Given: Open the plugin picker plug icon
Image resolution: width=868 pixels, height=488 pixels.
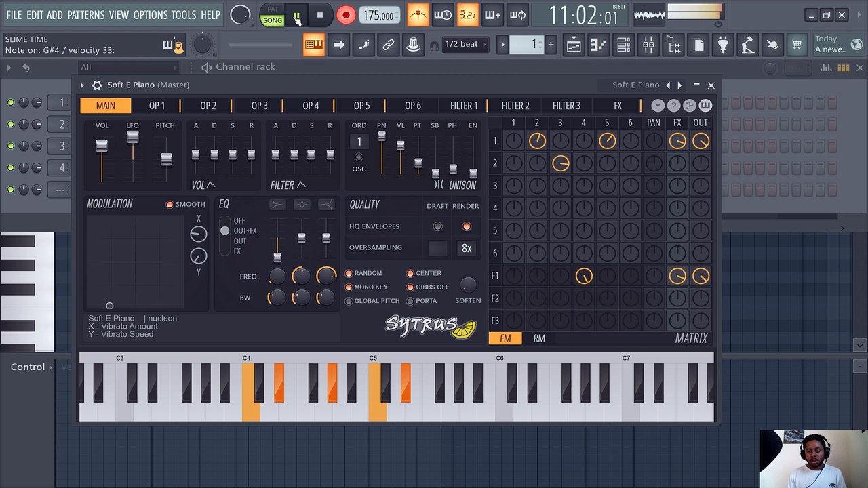Looking at the screenshot, I should (723, 45).
